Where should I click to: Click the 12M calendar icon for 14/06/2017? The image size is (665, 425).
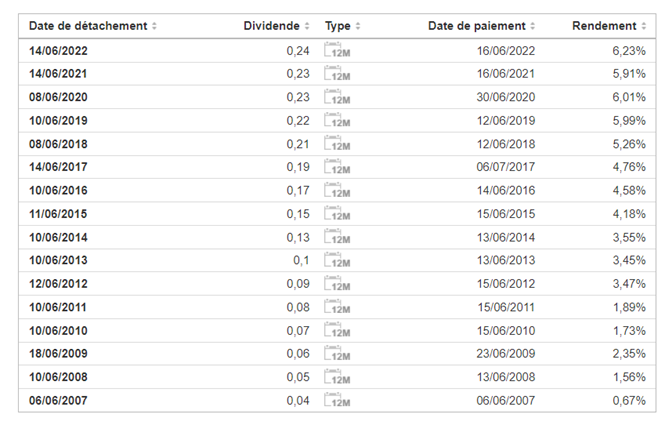pos(337,167)
